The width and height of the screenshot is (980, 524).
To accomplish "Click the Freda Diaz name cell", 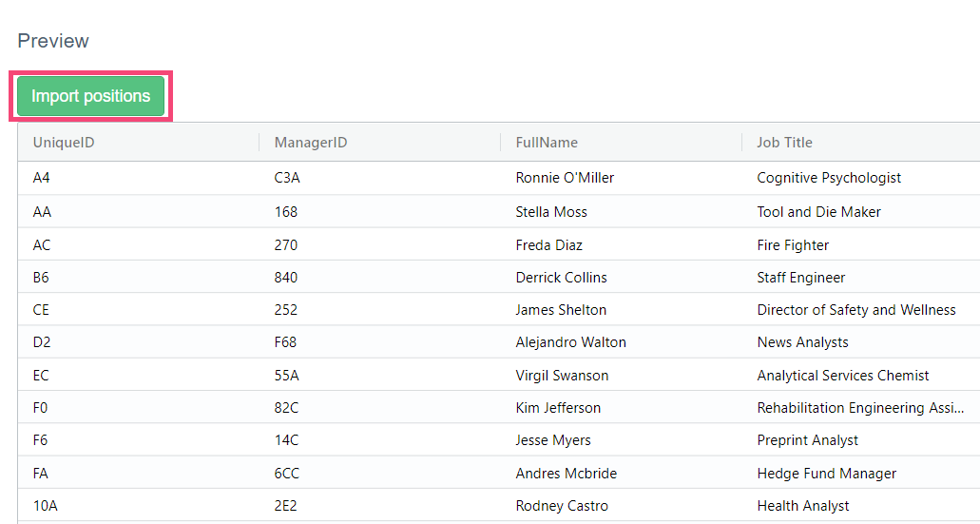I will 548,245.
